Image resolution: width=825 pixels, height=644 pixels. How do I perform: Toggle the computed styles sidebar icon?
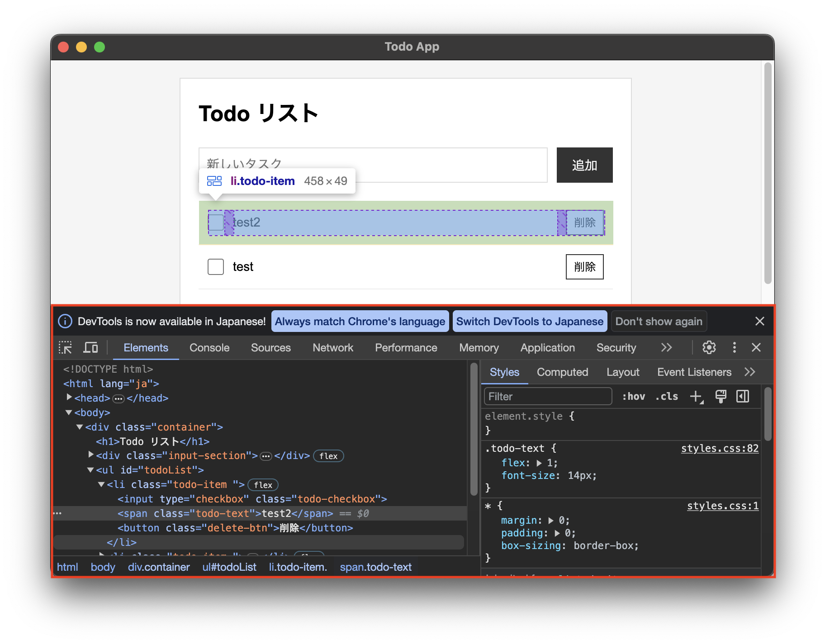[x=743, y=397]
